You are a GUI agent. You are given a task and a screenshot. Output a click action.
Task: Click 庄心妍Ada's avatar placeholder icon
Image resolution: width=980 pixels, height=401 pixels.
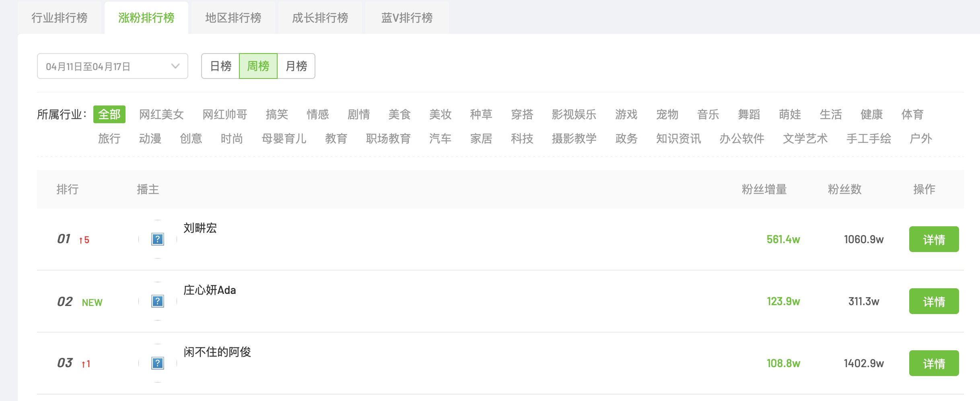point(158,301)
